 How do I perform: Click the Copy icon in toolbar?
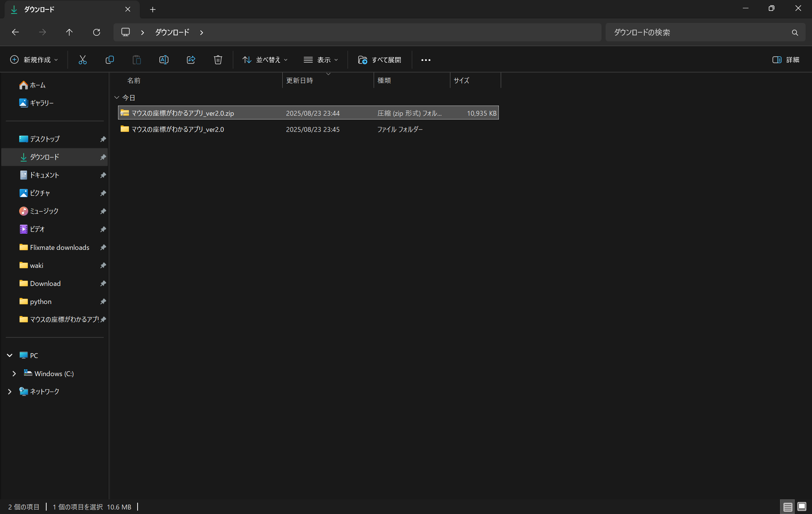(x=109, y=60)
